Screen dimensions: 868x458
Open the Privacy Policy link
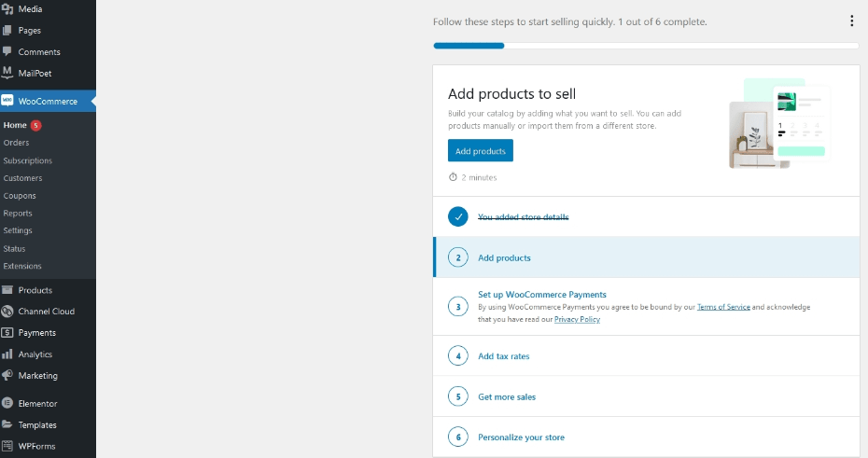pos(577,319)
